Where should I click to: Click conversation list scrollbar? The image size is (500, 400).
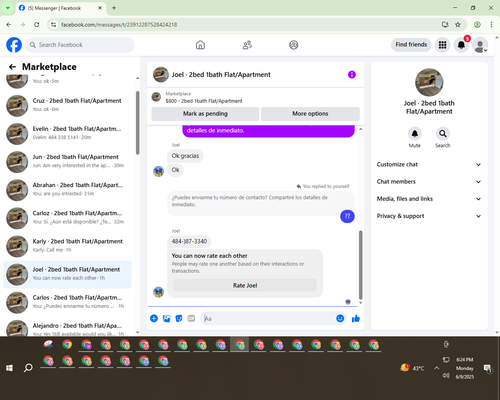coord(138,123)
